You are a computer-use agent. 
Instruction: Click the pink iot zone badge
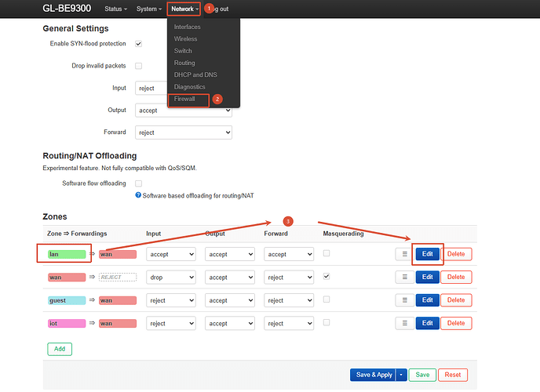tap(67, 323)
